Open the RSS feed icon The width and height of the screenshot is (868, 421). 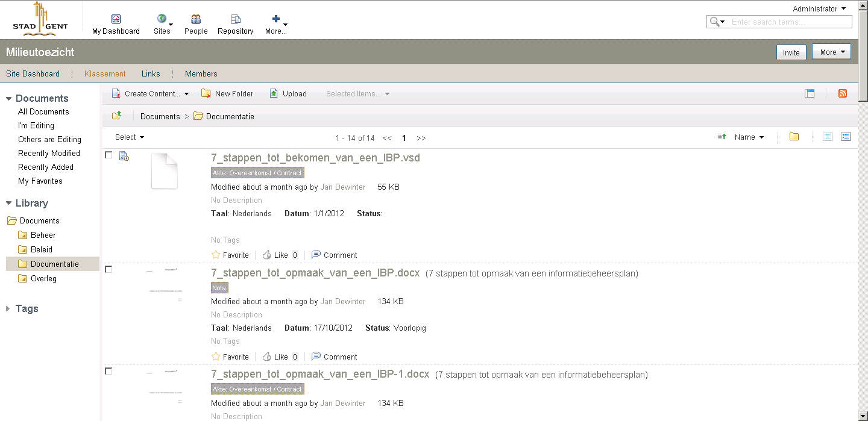coord(843,93)
